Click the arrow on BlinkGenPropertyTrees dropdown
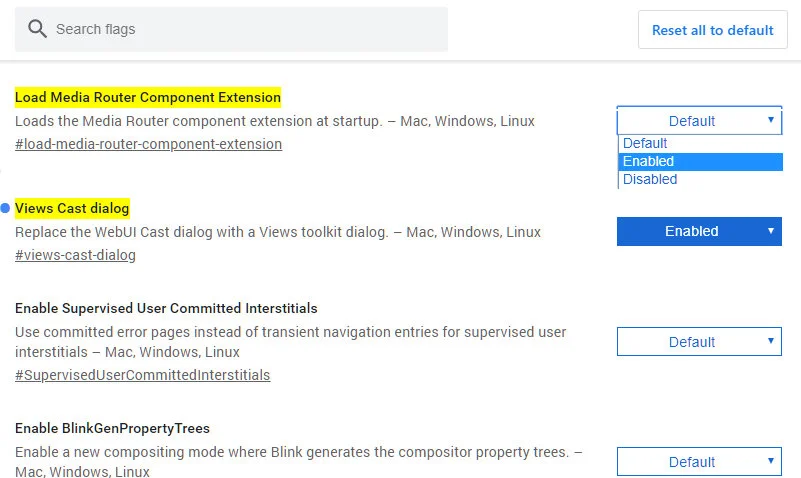Screen dimensions: 801x478 pyautogui.click(x=771, y=461)
